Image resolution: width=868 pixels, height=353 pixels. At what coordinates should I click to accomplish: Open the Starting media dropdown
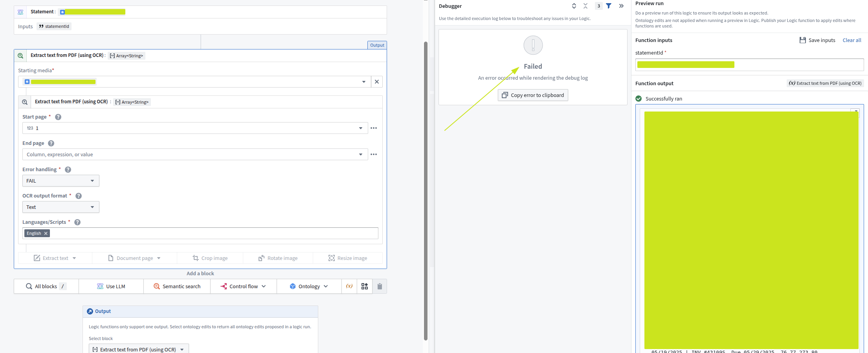(364, 82)
